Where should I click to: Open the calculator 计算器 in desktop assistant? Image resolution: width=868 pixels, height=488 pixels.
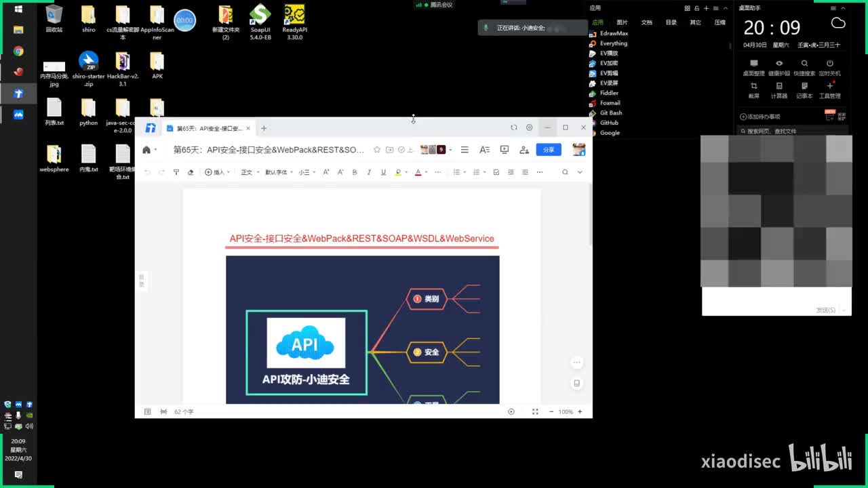click(x=779, y=89)
